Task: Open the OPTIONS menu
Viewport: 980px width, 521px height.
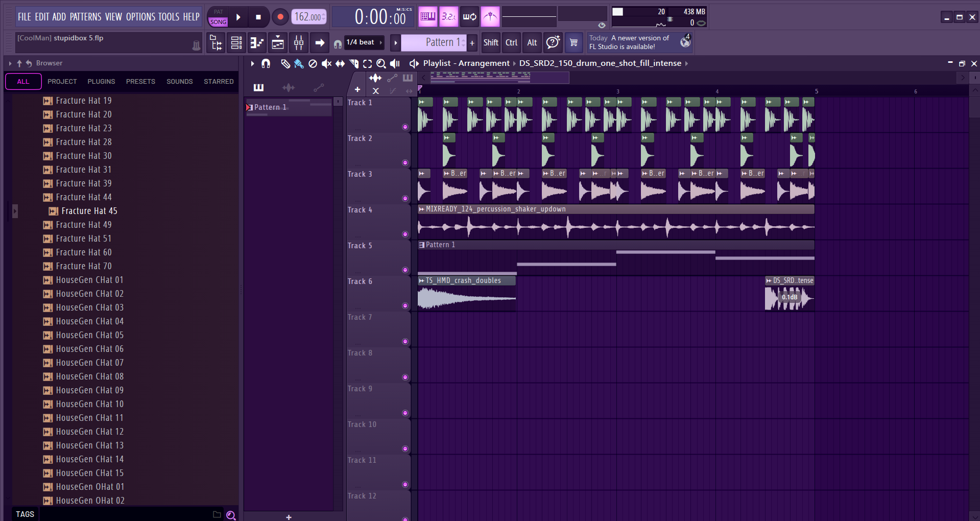Action: pyautogui.click(x=140, y=17)
